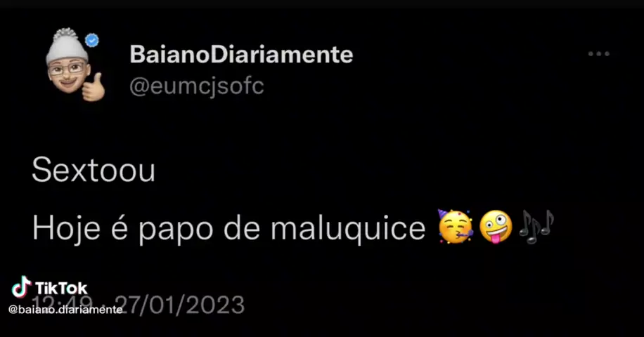Click the 27/01/2023 post date
Screen dimensions: 644x337
coord(179,305)
